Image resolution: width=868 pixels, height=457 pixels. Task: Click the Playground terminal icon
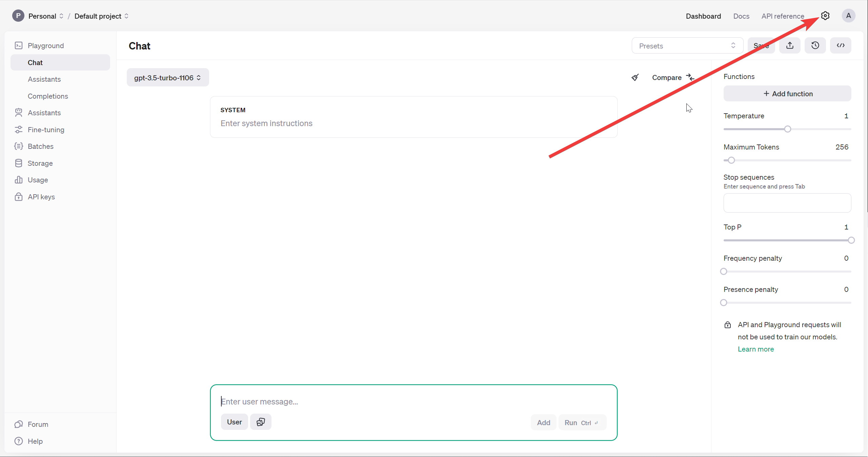coord(19,45)
